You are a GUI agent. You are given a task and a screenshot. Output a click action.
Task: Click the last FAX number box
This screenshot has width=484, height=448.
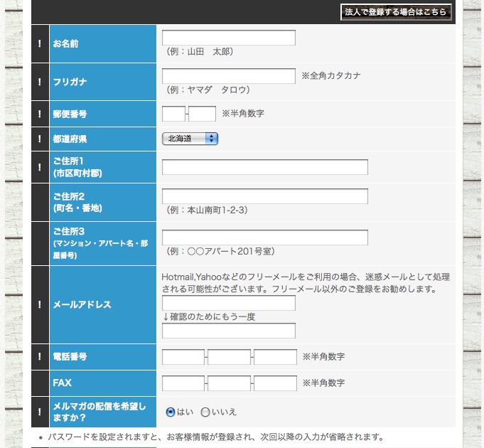[275, 383]
